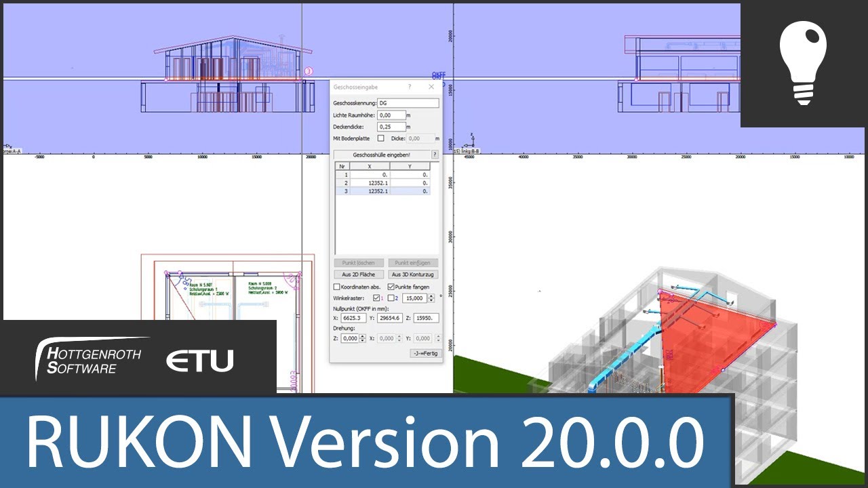Click the Aus 2D Fläche button
The width and height of the screenshot is (868, 488).
(x=359, y=274)
